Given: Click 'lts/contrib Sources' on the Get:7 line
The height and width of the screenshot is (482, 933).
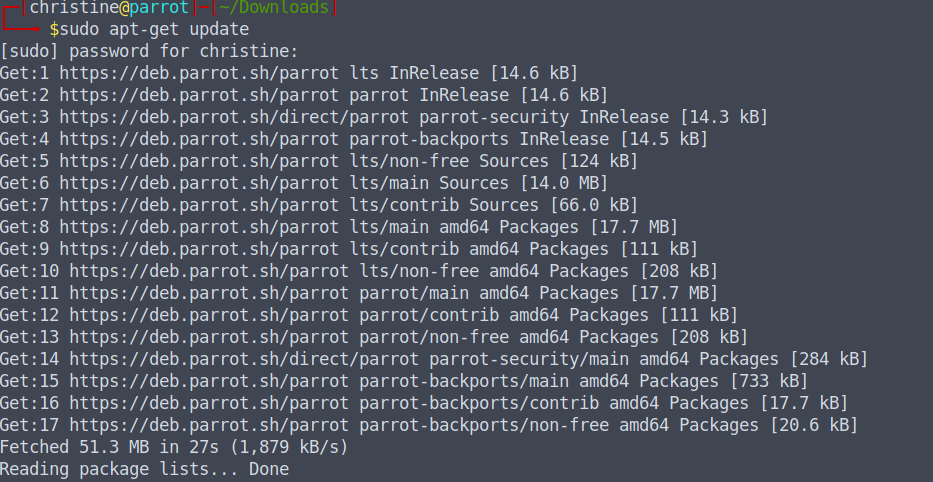Looking at the screenshot, I should coord(444,205).
